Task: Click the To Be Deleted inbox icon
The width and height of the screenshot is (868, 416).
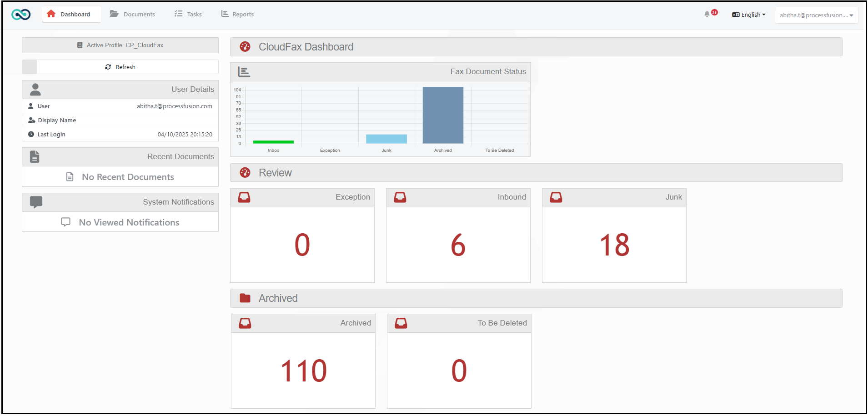Action: [401, 323]
